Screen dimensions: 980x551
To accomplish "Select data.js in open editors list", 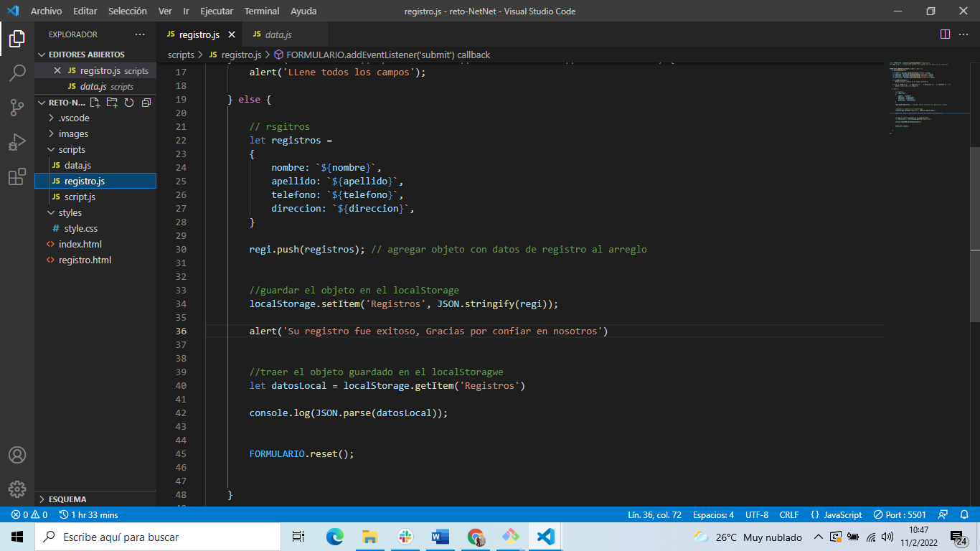I will 95,86.
